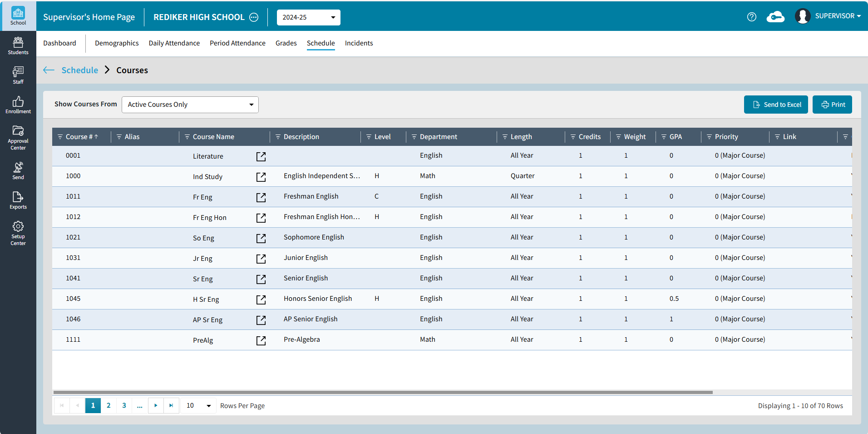Screen dimensions: 868x434
Task: Expand the Show Courses From dropdown
Action: [190, 105]
